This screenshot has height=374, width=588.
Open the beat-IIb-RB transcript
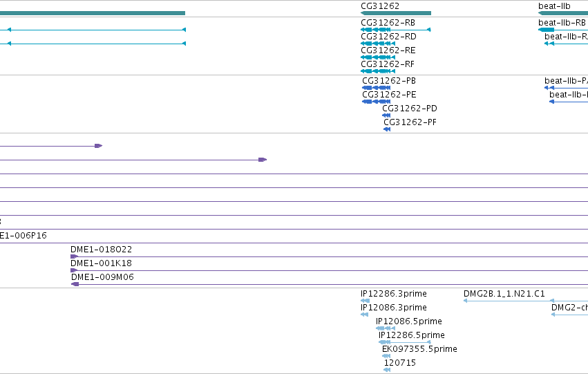(x=563, y=30)
